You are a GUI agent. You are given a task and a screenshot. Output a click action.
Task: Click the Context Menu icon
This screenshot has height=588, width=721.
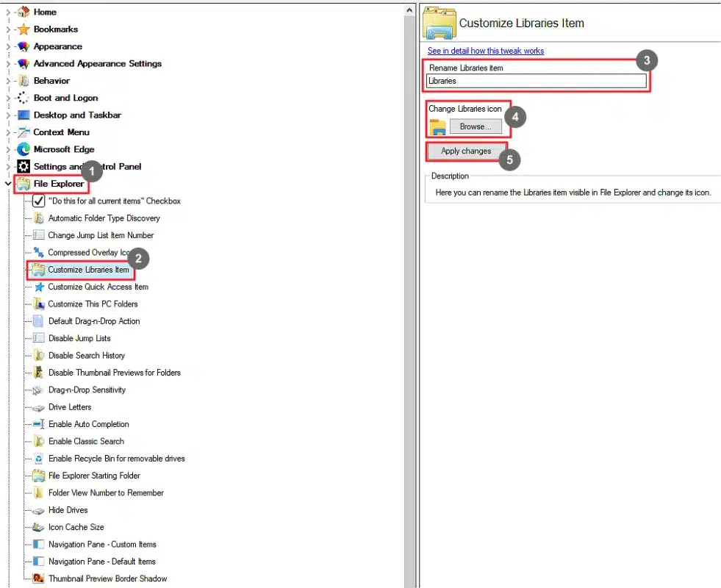pos(24,132)
